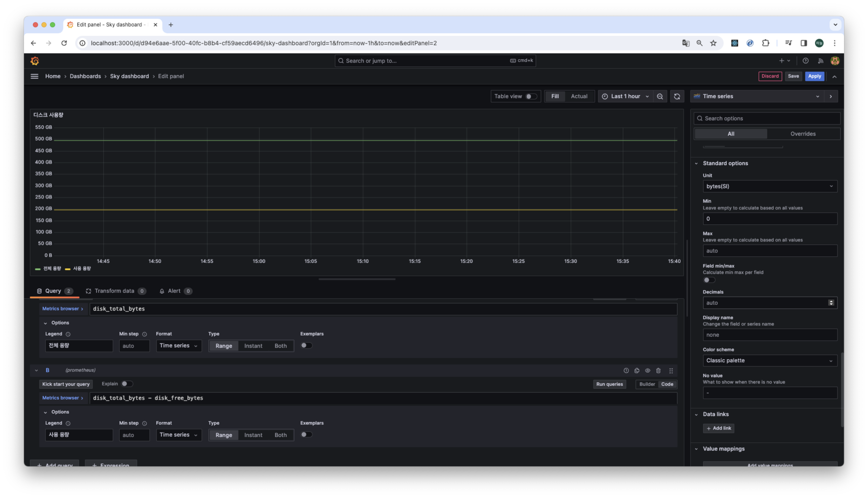Open the hamburger navigation menu
This screenshot has height=498, width=868.
coord(34,76)
